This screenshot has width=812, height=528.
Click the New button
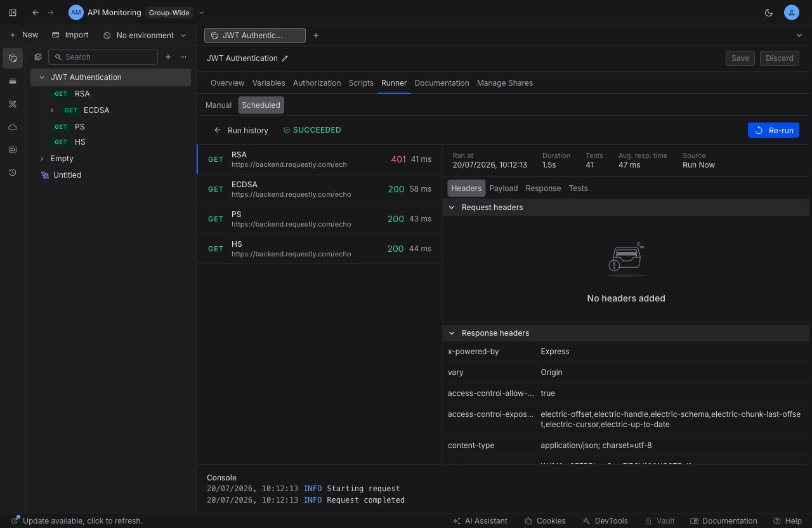pos(23,35)
